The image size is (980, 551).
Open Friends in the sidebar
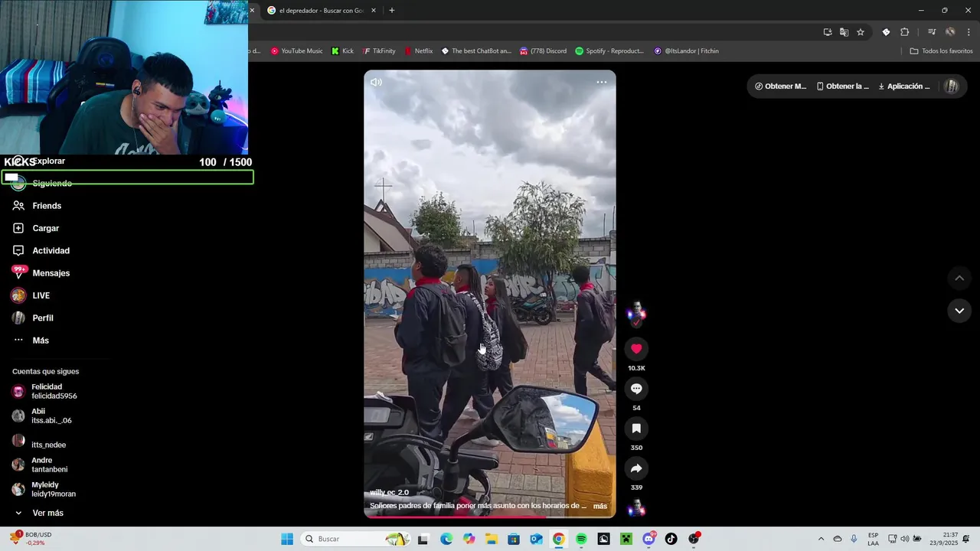pyautogui.click(x=47, y=206)
